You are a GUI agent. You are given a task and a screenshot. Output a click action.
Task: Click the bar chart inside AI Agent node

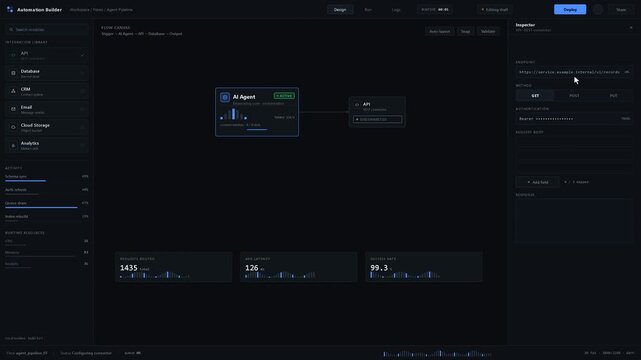pos(233,114)
